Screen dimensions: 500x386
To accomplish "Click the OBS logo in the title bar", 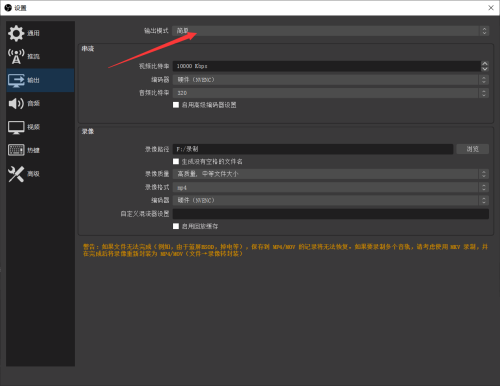I will coord(8,8).
